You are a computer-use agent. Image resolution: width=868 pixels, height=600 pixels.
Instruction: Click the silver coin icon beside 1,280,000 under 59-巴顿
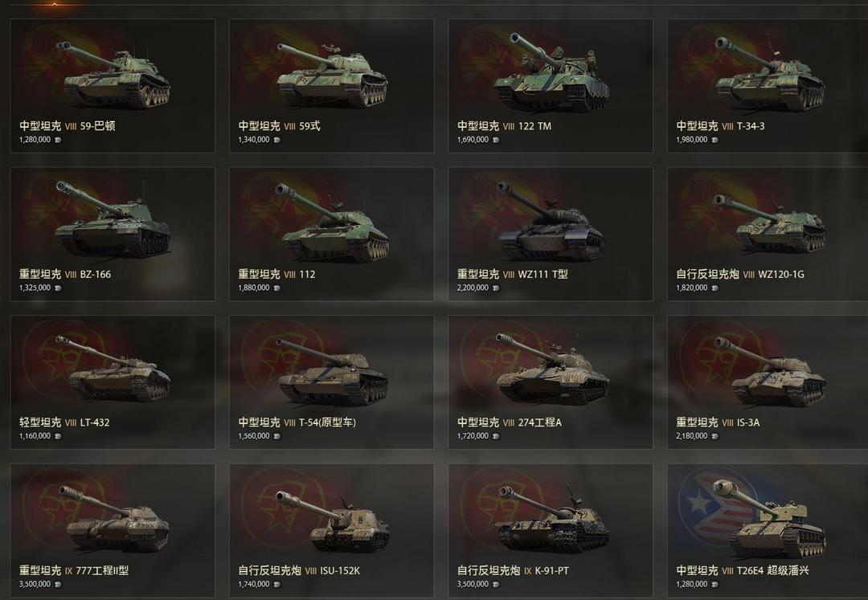(x=58, y=140)
